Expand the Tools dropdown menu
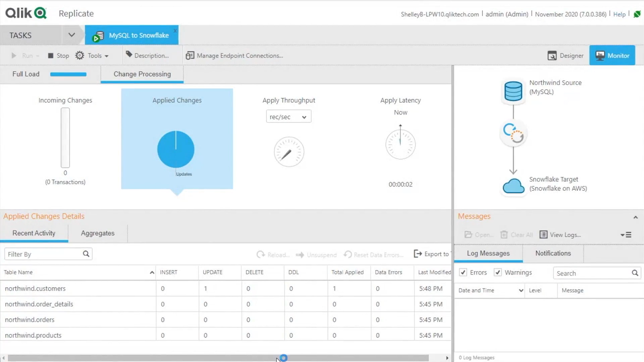 tap(93, 56)
